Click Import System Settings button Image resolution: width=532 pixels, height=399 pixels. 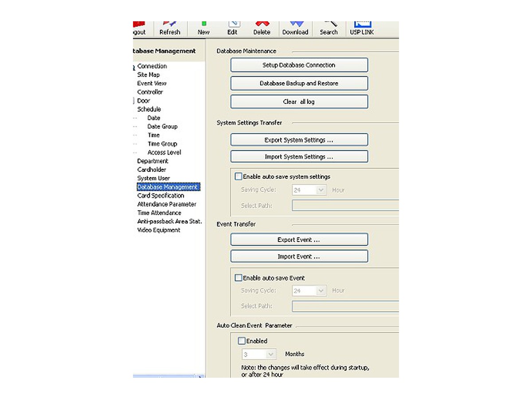[299, 156]
